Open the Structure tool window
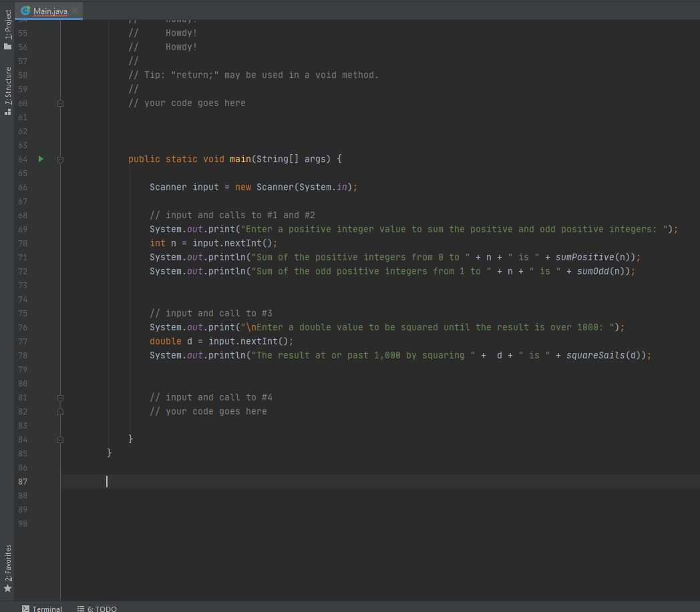This screenshot has width=700, height=612. (7, 85)
